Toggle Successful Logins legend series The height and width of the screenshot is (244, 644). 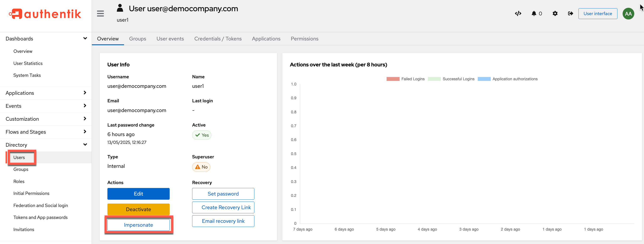[x=451, y=79]
